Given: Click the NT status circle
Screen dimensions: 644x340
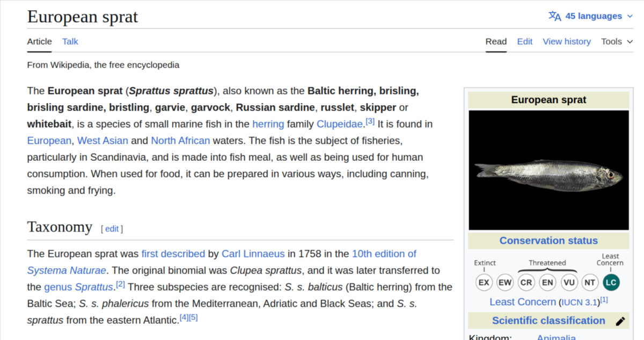Looking at the screenshot, I should click(x=590, y=282).
